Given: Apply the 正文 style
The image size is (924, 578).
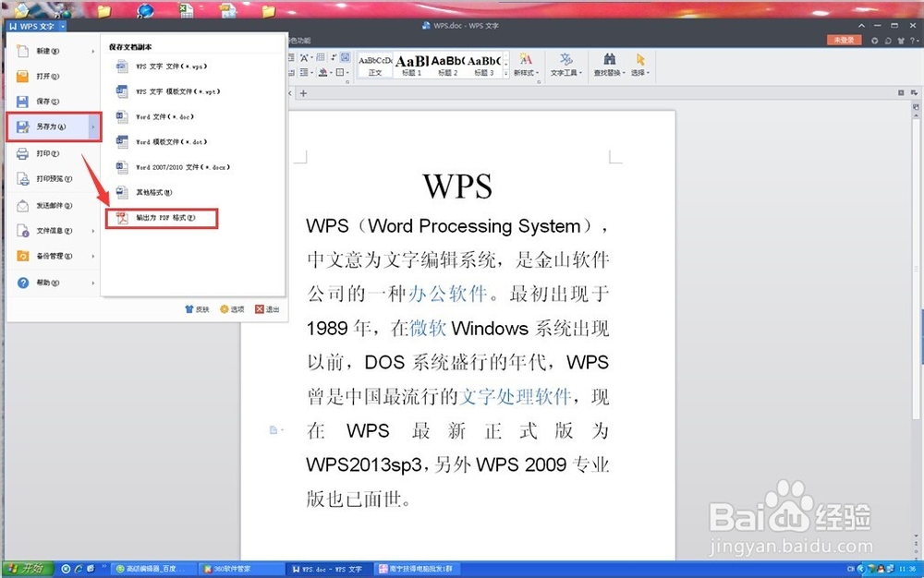Looking at the screenshot, I should point(375,65).
